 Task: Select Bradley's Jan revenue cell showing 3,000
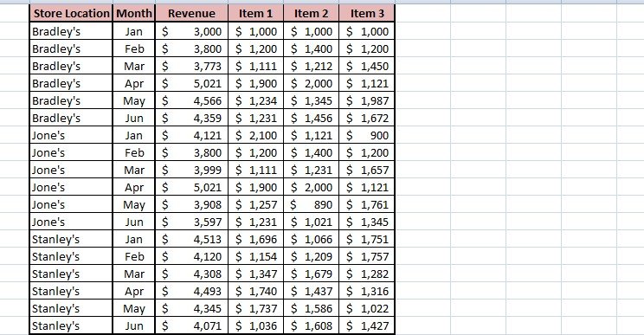[191, 32]
